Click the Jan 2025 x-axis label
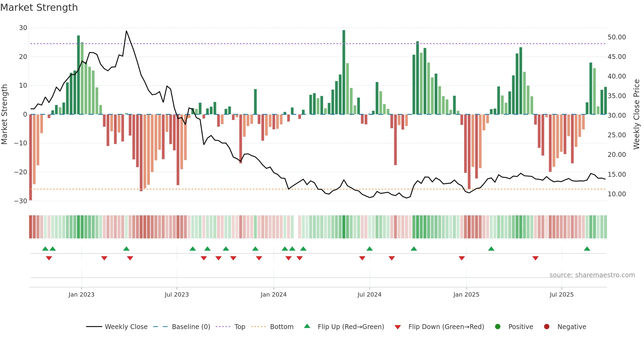 click(x=466, y=294)
